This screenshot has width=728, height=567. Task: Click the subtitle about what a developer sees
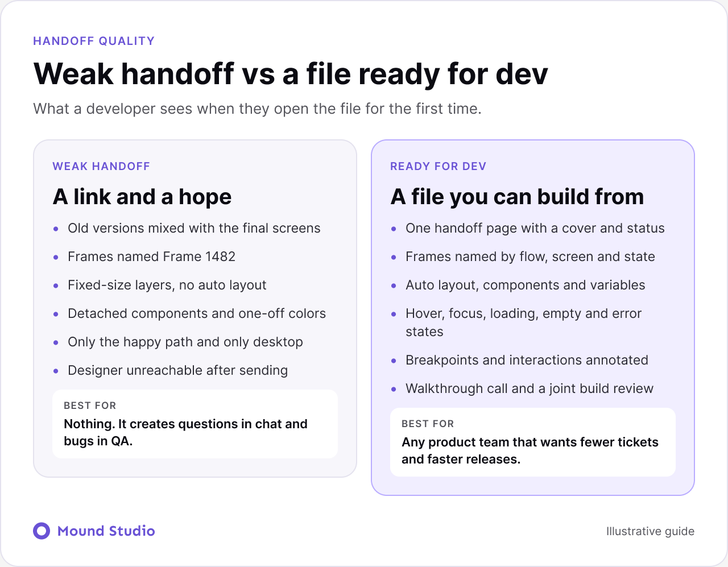(x=257, y=109)
